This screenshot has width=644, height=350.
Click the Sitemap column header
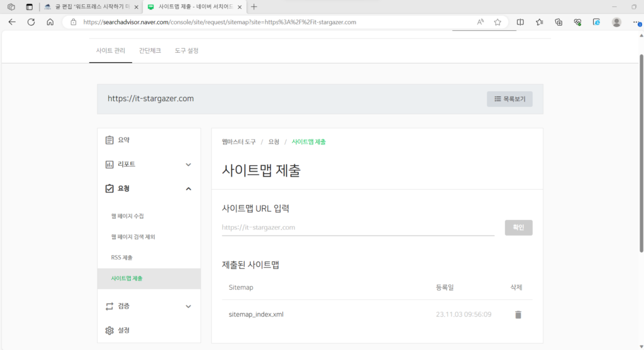[x=241, y=288]
